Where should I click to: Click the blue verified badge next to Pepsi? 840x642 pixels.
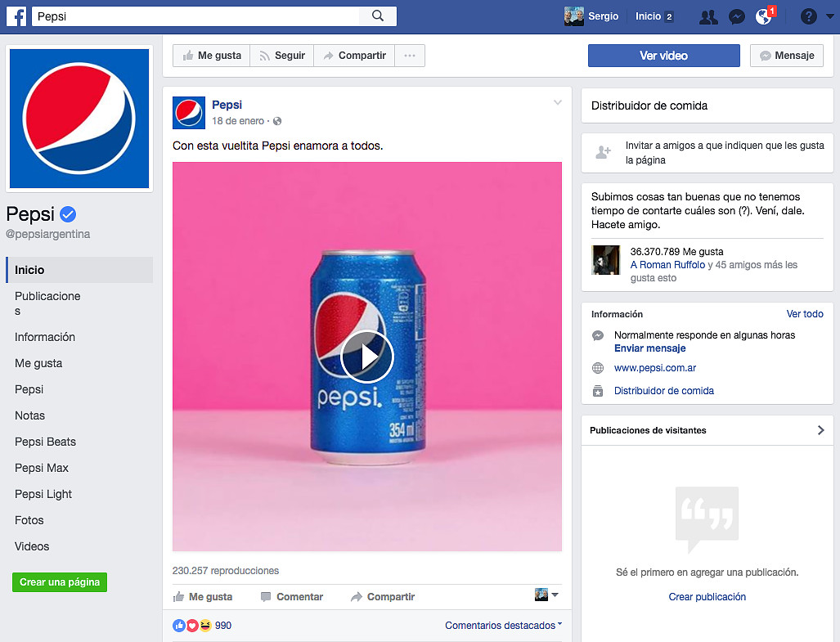68,214
